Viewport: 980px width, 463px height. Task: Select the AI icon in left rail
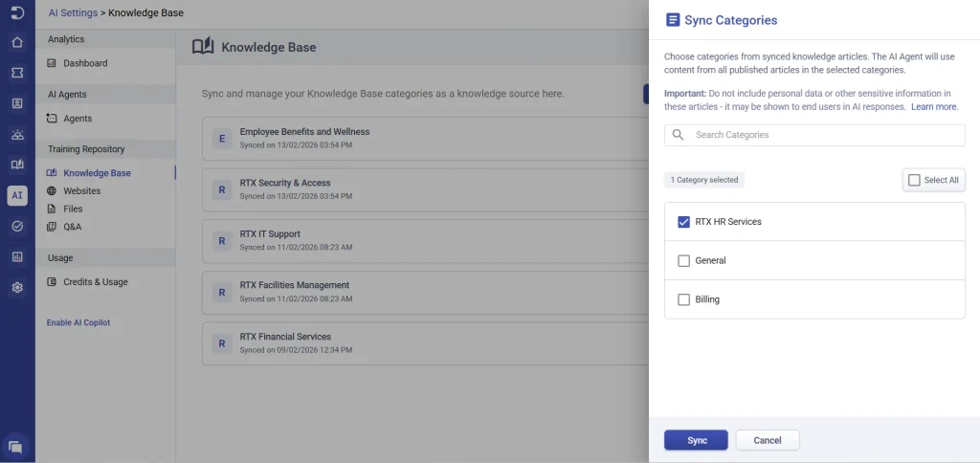[x=17, y=195]
